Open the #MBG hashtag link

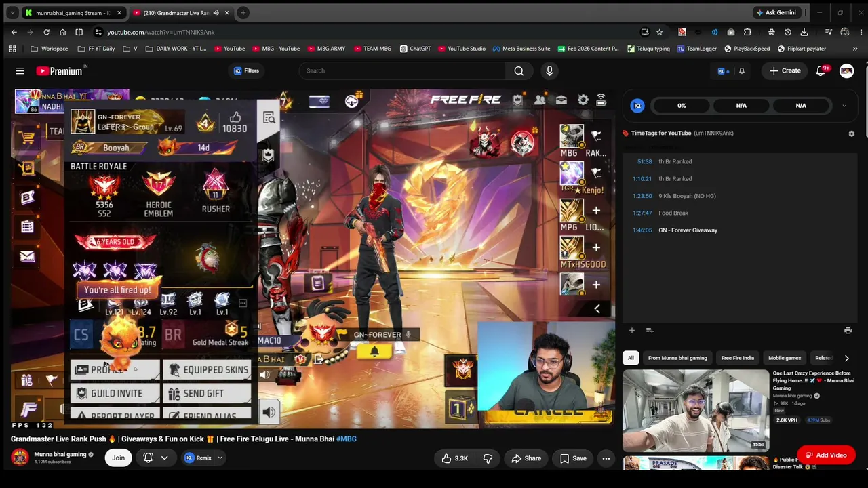pyautogui.click(x=347, y=439)
